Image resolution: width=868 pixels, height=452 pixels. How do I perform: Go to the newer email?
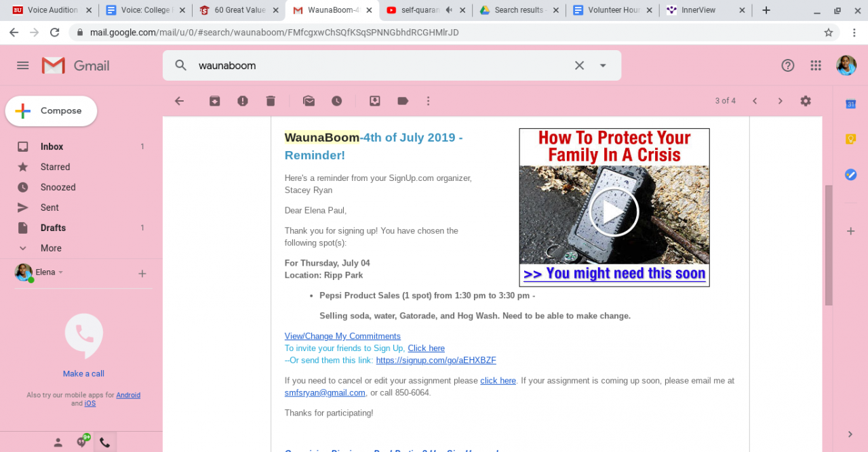coord(755,101)
